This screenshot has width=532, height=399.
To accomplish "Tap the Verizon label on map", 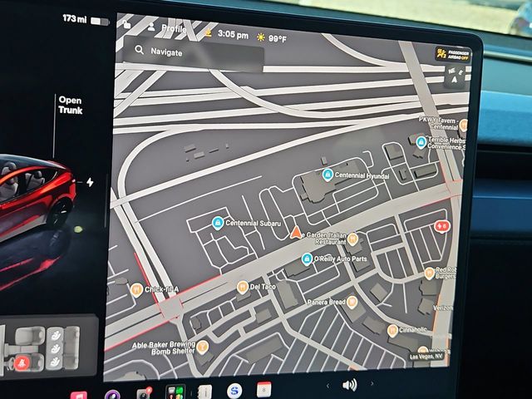I will [x=443, y=308].
